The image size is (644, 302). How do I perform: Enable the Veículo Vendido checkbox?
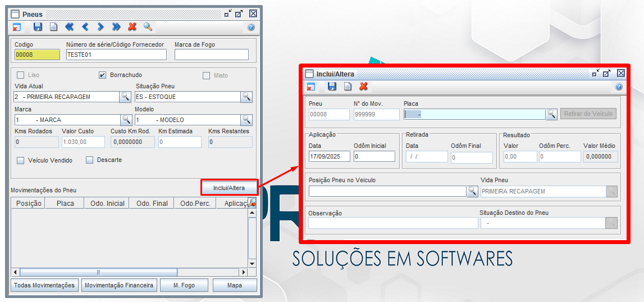(x=21, y=160)
